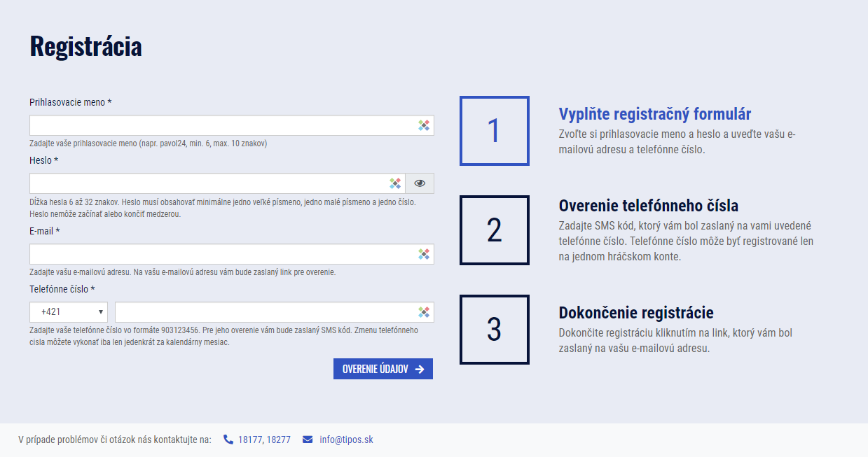
Task: Click the password manager icon in Heslo field
Action: pyautogui.click(x=395, y=183)
